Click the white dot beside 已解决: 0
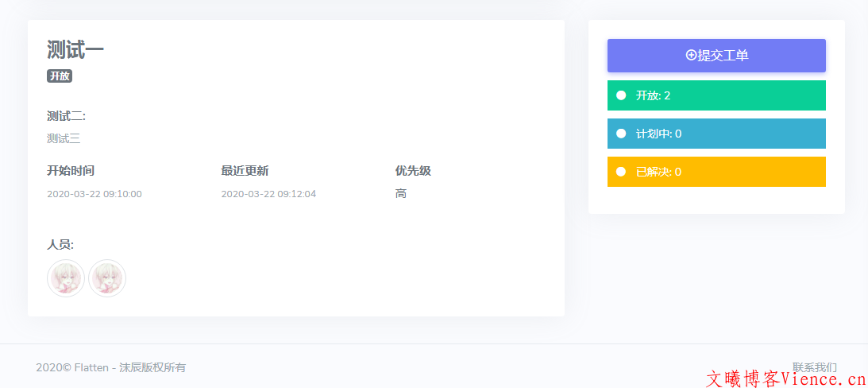This screenshot has width=868, height=388. coord(621,172)
